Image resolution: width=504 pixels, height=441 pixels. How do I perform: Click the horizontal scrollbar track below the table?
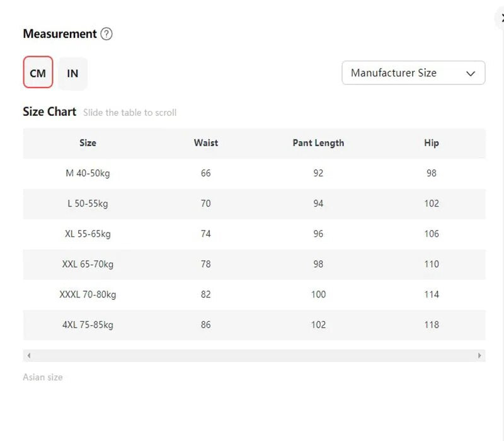(x=252, y=356)
